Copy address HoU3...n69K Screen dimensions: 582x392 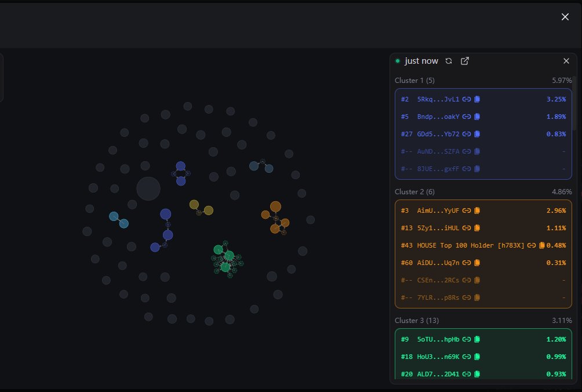[477, 357]
